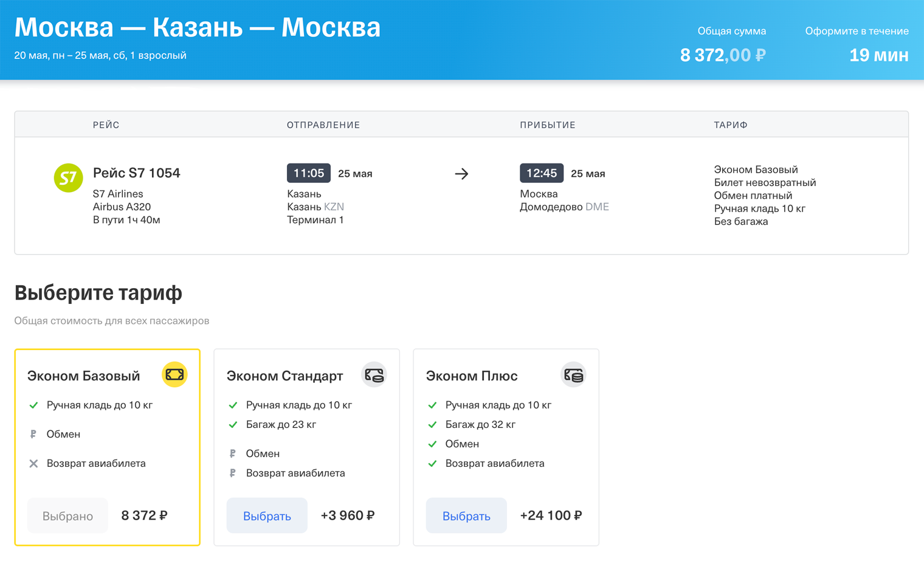Click the departure time 11:05 badge
924x575 pixels.
[309, 173]
